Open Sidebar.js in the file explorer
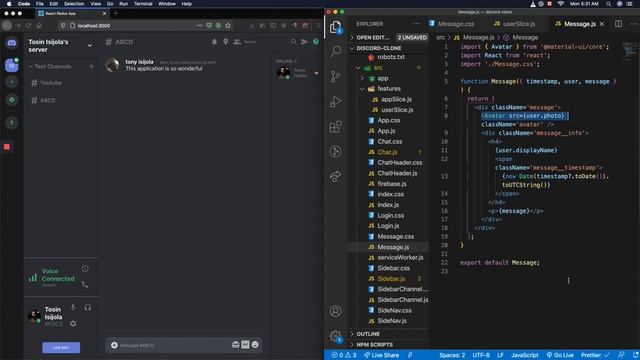 tap(391, 279)
